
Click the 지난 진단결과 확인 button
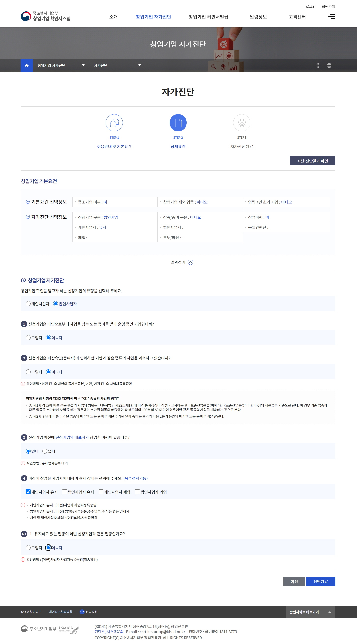pos(313,161)
